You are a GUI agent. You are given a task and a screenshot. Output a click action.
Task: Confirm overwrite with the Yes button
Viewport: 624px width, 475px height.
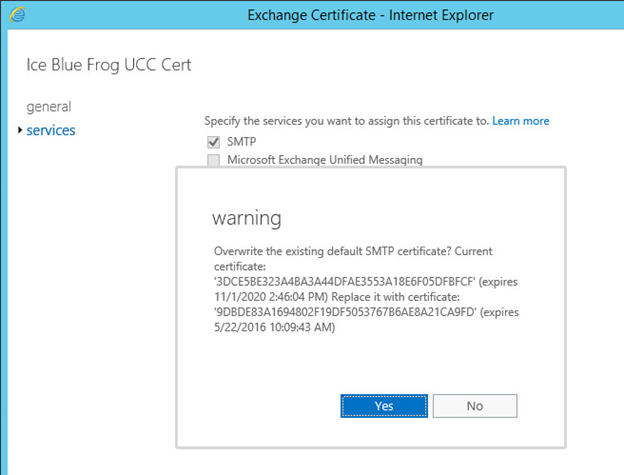pos(384,406)
